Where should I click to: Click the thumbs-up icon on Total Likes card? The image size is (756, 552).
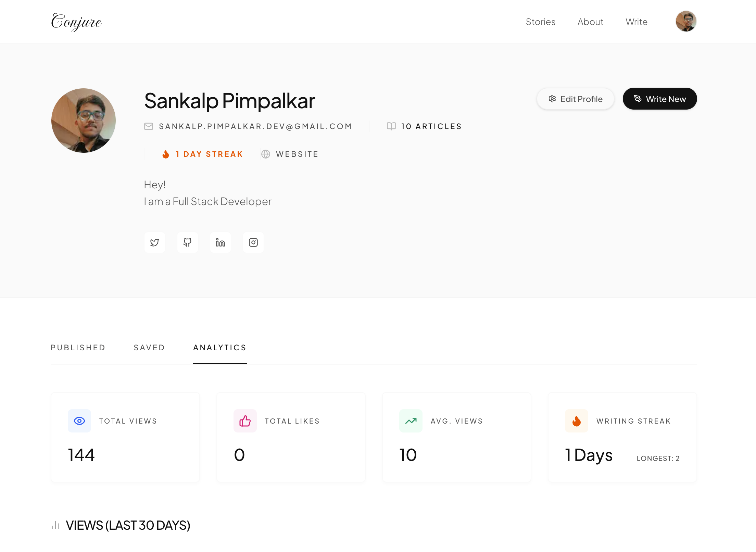click(x=245, y=421)
